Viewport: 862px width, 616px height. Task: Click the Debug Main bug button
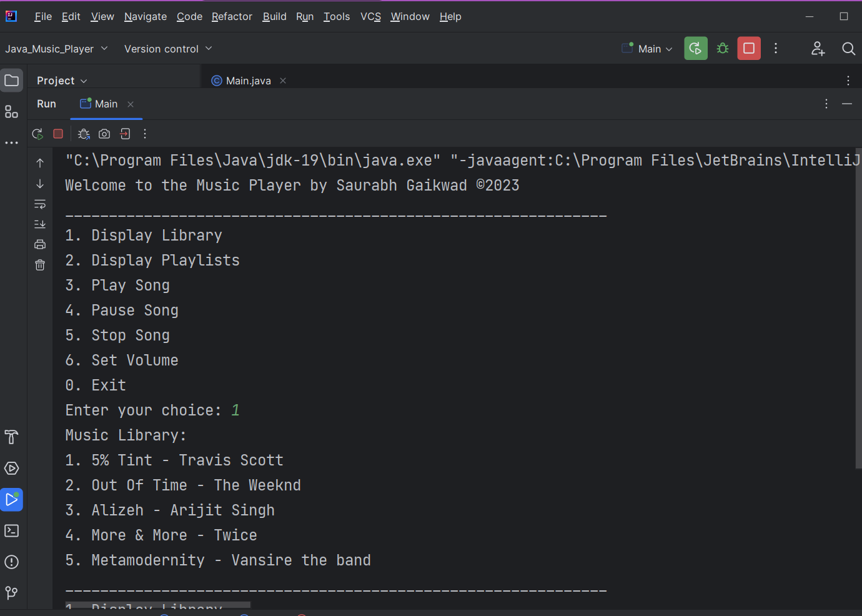723,48
